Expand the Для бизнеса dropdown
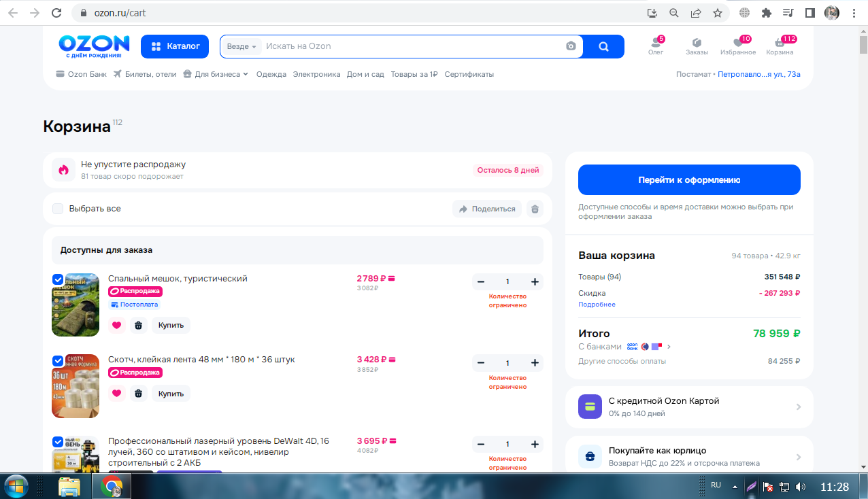This screenshot has height=499, width=868. coord(216,74)
